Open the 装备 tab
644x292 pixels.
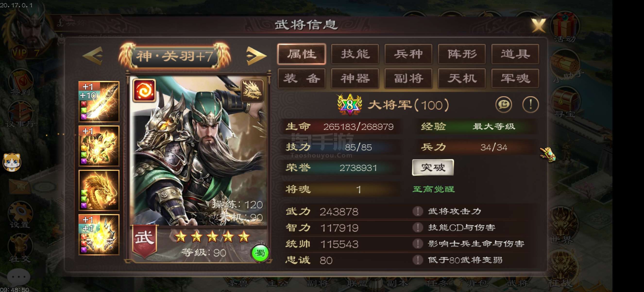click(302, 78)
